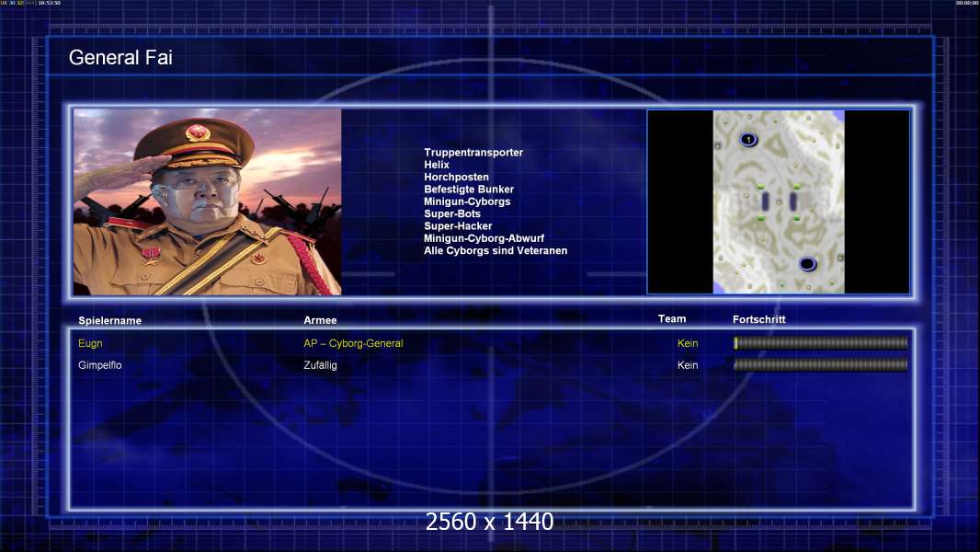Image resolution: width=980 pixels, height=552 pixels.
Task: Select "Super-Bots" in the unit list
Action: (x=452, y=213)
